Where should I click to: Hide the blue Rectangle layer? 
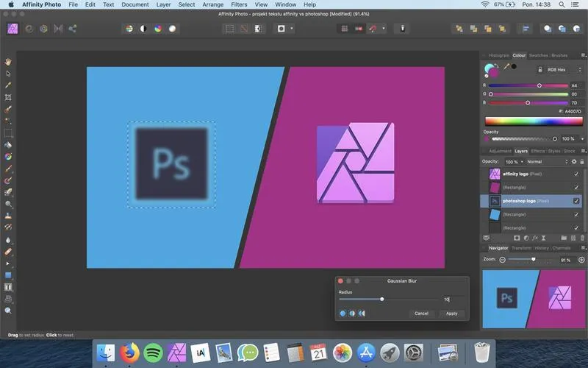tap(576, 214)
